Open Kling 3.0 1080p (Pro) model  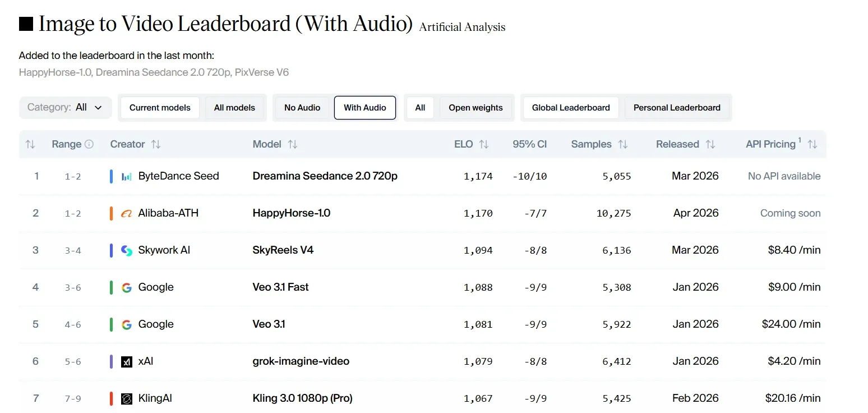pyautogui.click(x=303, y=398)
